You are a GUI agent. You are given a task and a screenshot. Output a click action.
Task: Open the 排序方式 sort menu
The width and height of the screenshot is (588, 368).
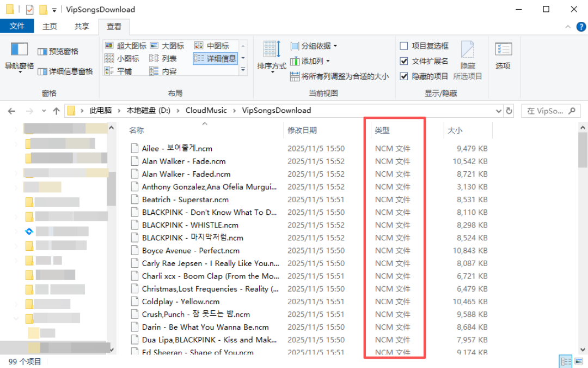click(x=272, y=56)
